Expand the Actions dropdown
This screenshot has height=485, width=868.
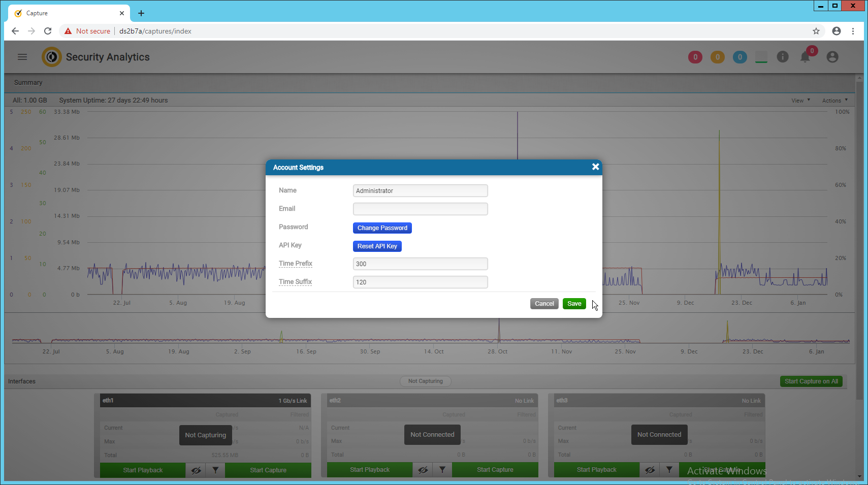pyautogui.click(x=834, y=101)
